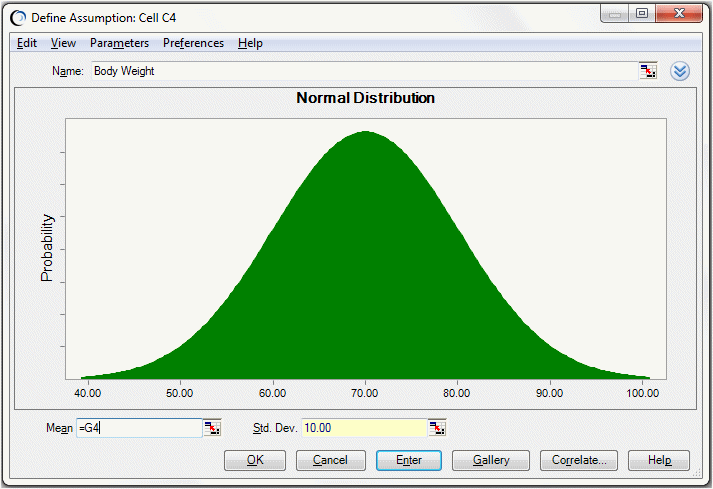Minimize the Define Assumption window
The height and width of the screenshot is (489, 713).
(x=615, y=13)
